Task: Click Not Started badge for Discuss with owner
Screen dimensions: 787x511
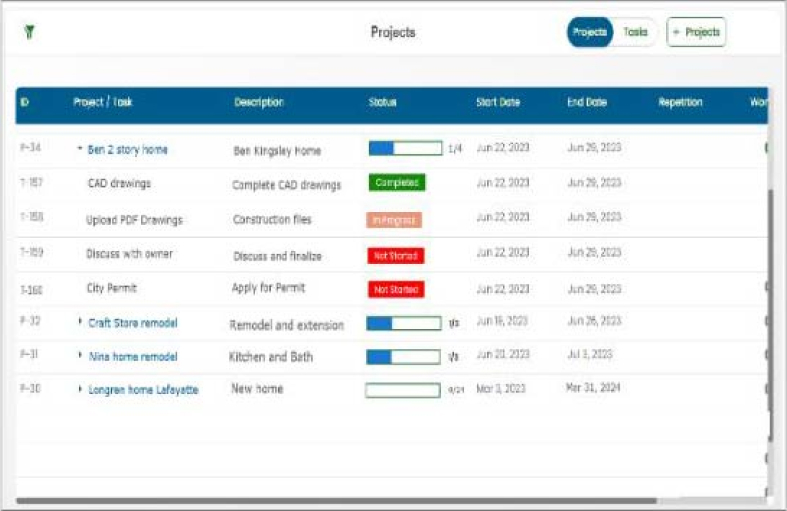Action: tap(396, 255)
